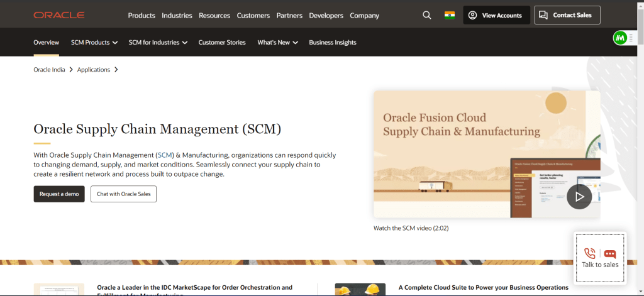Click the hard-hat workers thumbnail
This screenshot has width=644, height=296.
coord(360,290)
